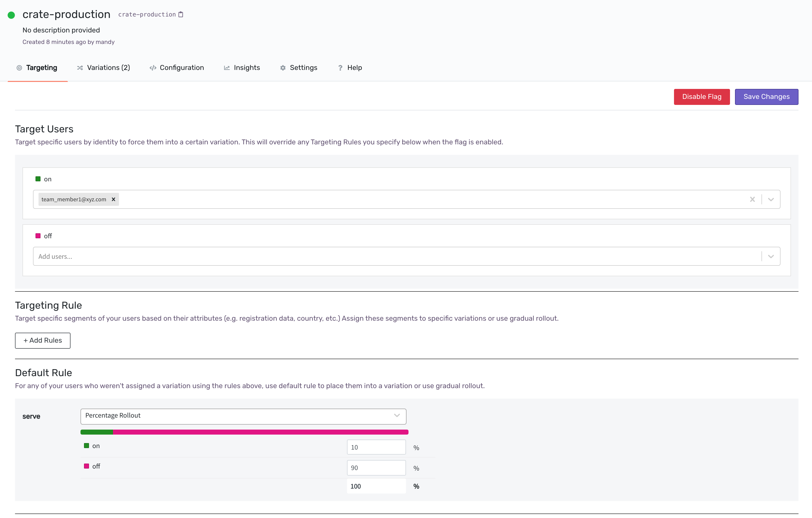Screen dimensions: 812x518
Task: Switch to the Targeting tab
Action: click(x=37, y=68)
